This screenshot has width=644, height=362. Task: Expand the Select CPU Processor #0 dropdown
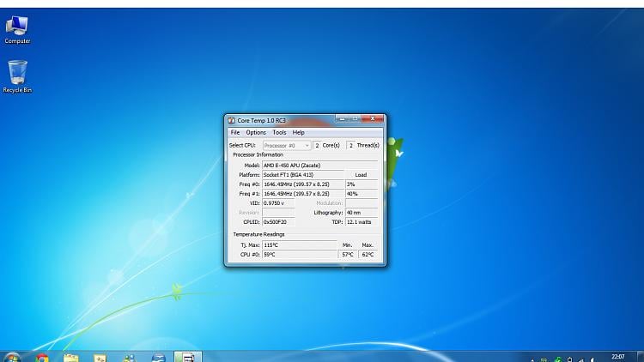click(x=287, y=145)
